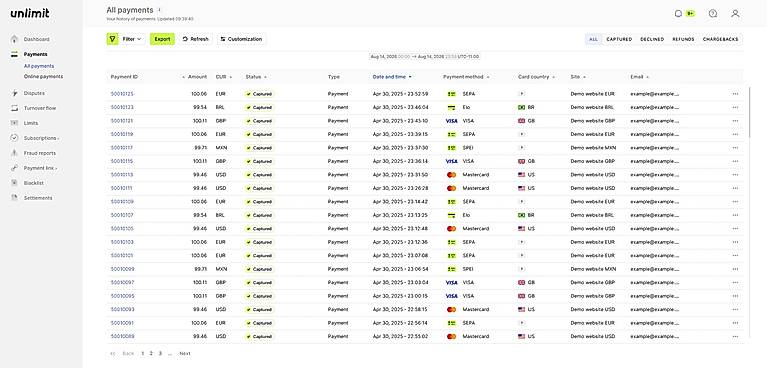Click the Settlements sidebar icon
The width and height of the screenshot is (767, 368).
[x=14, y=198]
